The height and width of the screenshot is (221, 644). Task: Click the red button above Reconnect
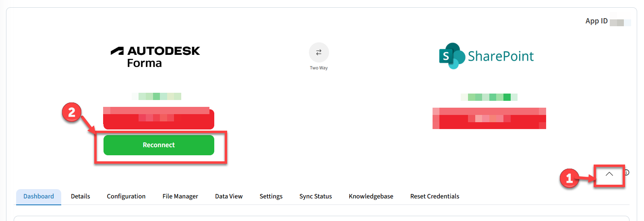pyautogui.click(x=159, y=119)
